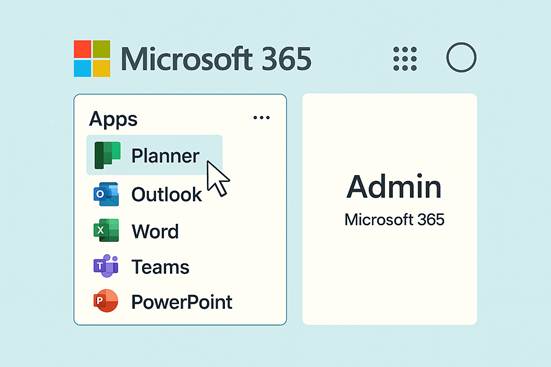The height and width of the screenshot is (367, 551).
Task: Click the red PowerPoint app icon
Action: point(106,301)
